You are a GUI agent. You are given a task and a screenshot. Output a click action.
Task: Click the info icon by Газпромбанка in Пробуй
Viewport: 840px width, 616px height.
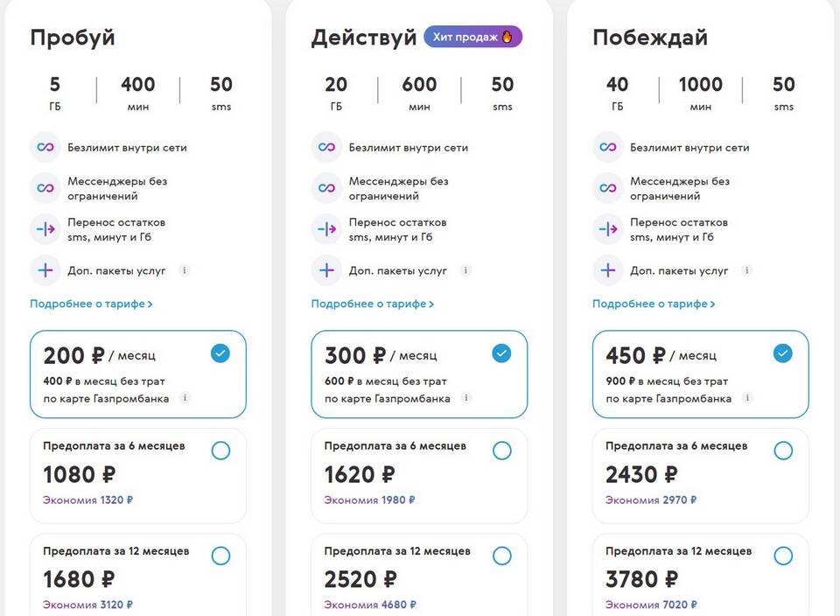pos(185,397)
